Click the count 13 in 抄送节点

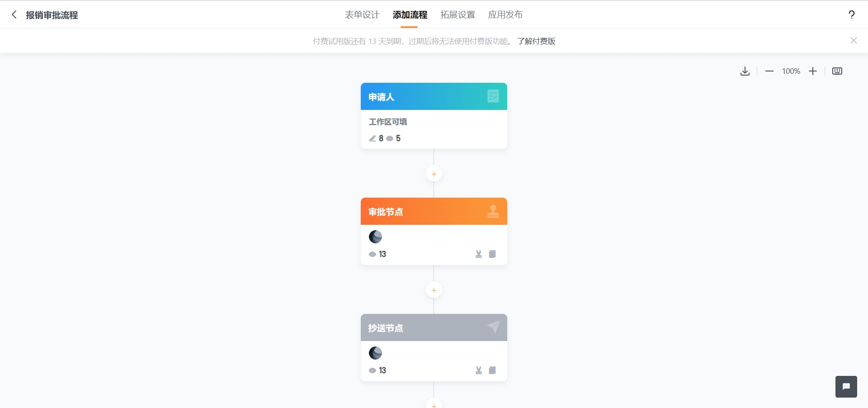click(x=382, y=370)
